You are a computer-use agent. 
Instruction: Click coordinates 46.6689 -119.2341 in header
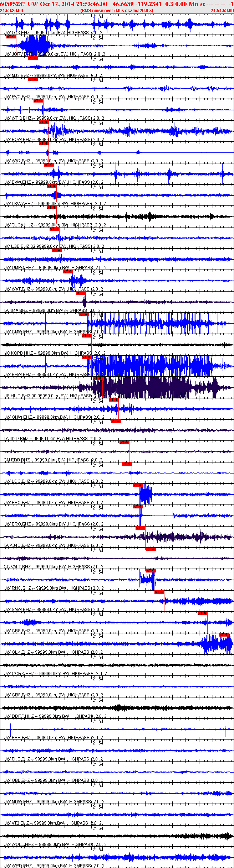137,4
